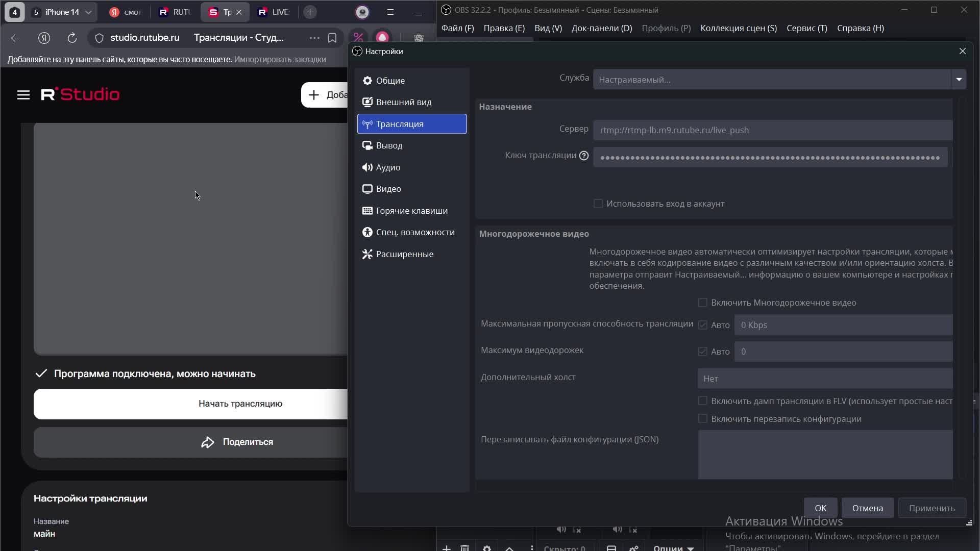Image resolution: width=980 pixels, height=551 pixels.
Task: Select the Общие settings section
Action: point(412,81)
